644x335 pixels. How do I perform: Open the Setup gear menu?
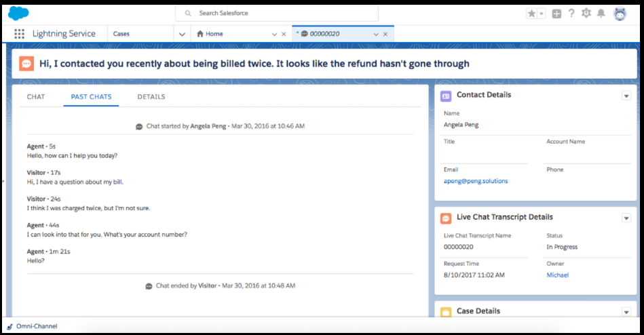(586, 14)
